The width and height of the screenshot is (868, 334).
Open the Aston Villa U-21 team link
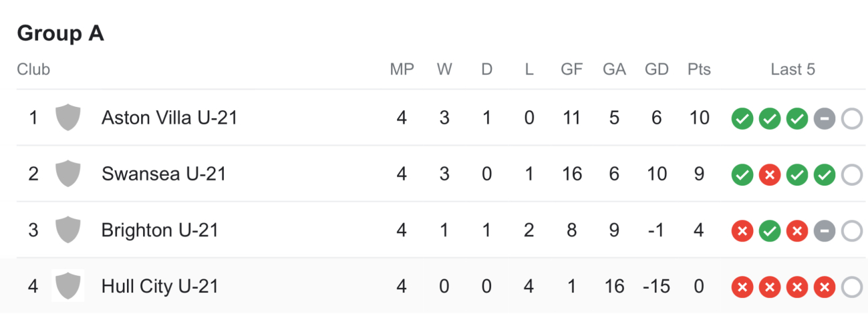click(169, 118)
